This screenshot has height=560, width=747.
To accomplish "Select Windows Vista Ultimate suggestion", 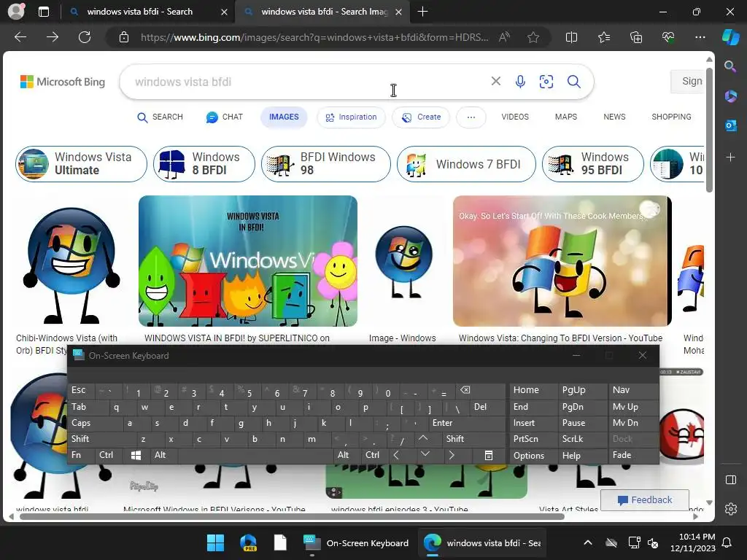I will pyautogui.click(x=81, y=164).
